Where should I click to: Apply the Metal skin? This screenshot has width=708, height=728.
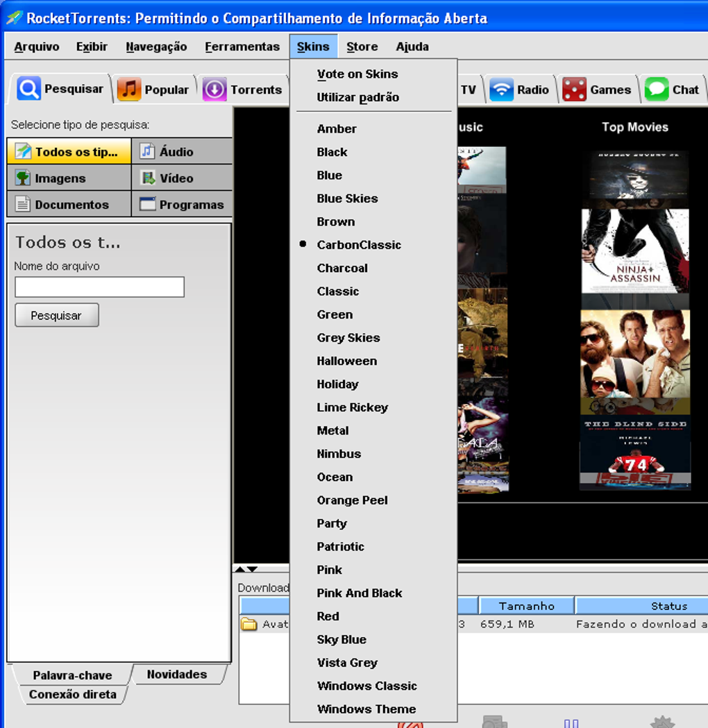(x=373, y=430)
